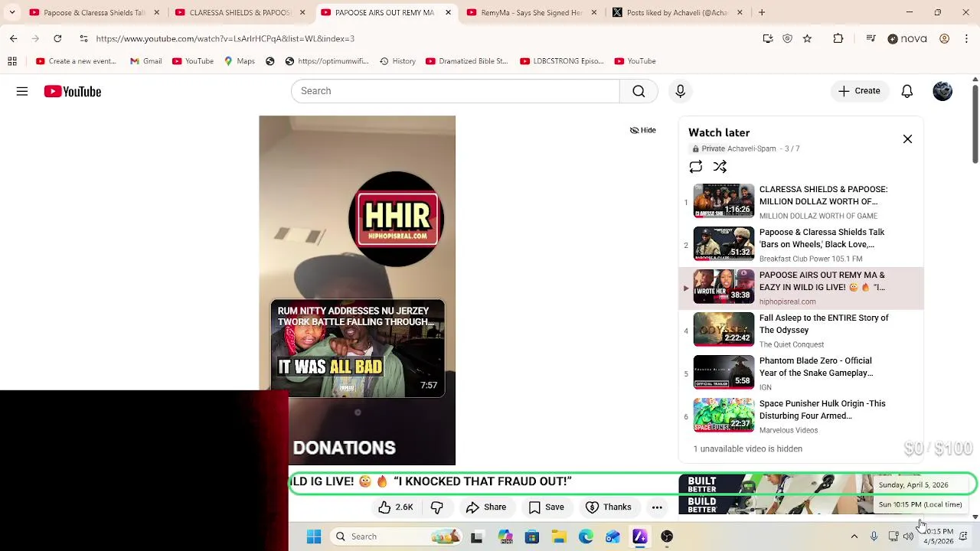This screenshot has height=551, width=980.
Task: Open RUM NITTY suggested video card
Action: [x=358, y=349]
